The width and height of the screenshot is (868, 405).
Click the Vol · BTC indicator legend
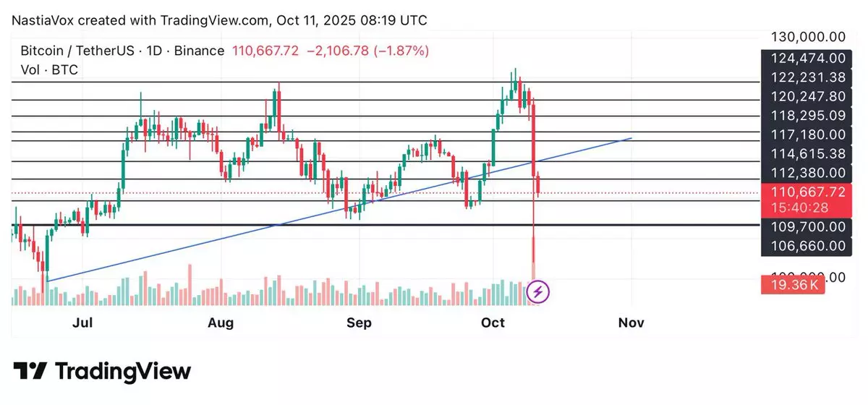tap(49, 69)
